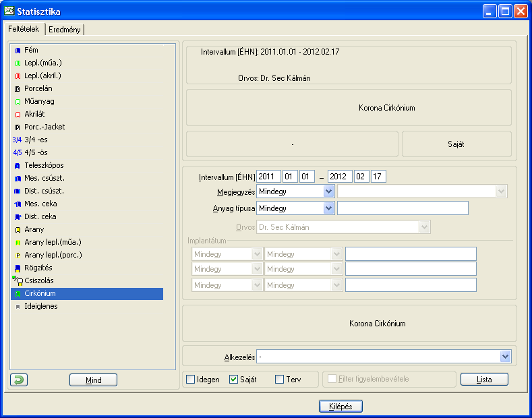This screenshot has height=418, width=532.
Task: Click the Mes. ceka icon
Action: 18,204
